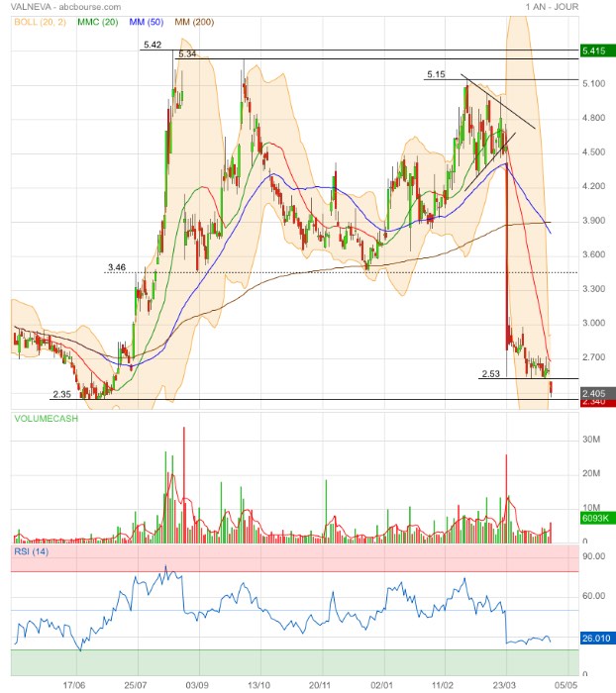Select the 5.34 horizontal line label
The image size is (616, 693).
[x=187, y=53]
